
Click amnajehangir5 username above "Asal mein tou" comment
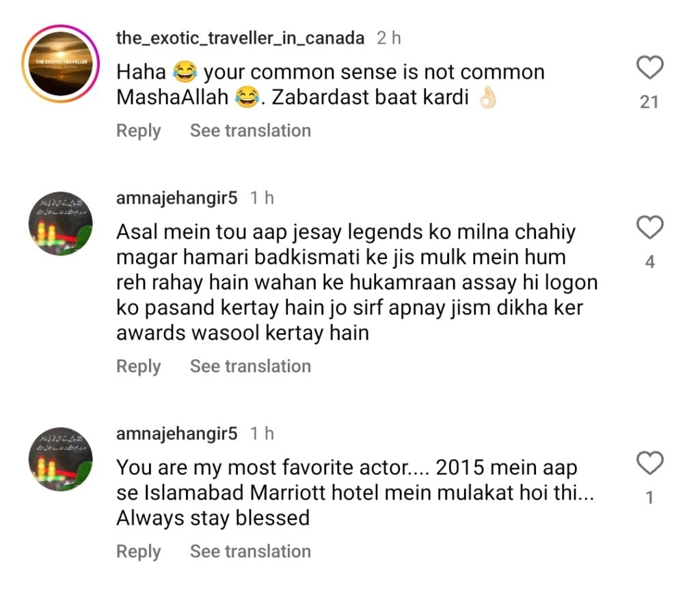pyautogui.click(x=177, y=198)
